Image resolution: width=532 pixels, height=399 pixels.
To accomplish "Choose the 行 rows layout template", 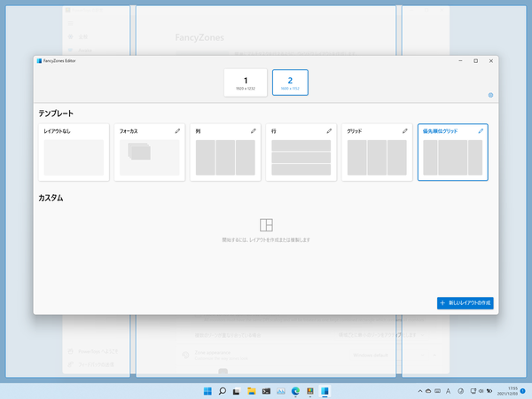I will [x=301, y=153].
